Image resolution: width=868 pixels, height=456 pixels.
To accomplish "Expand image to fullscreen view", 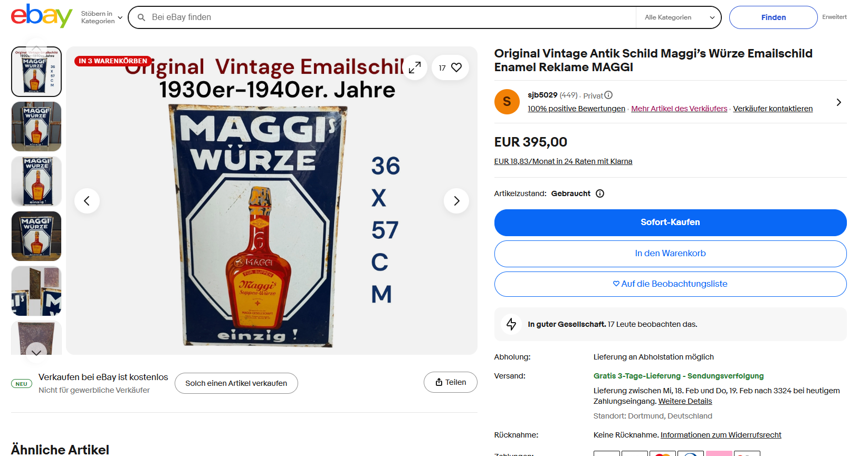I will click(x=415, y=67).
